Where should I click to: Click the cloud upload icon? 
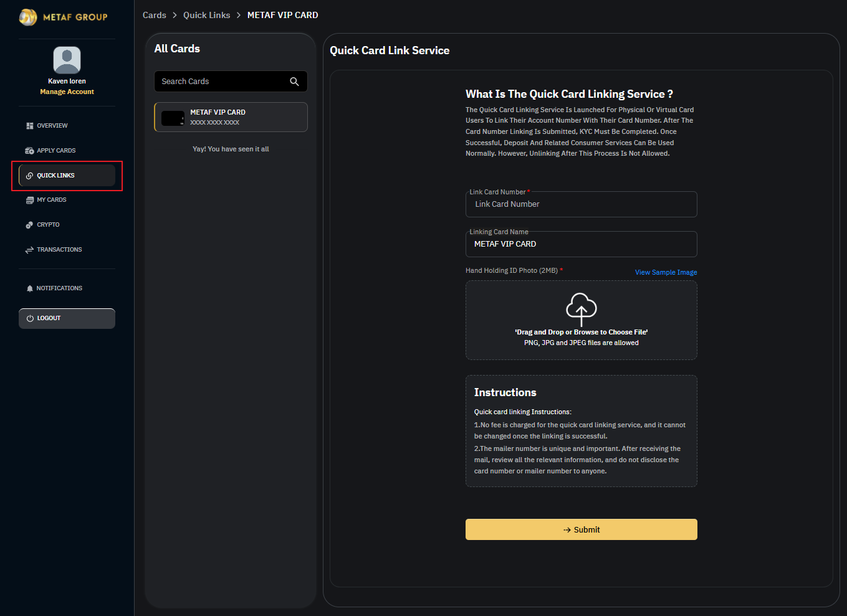click(x=581, y=308)
